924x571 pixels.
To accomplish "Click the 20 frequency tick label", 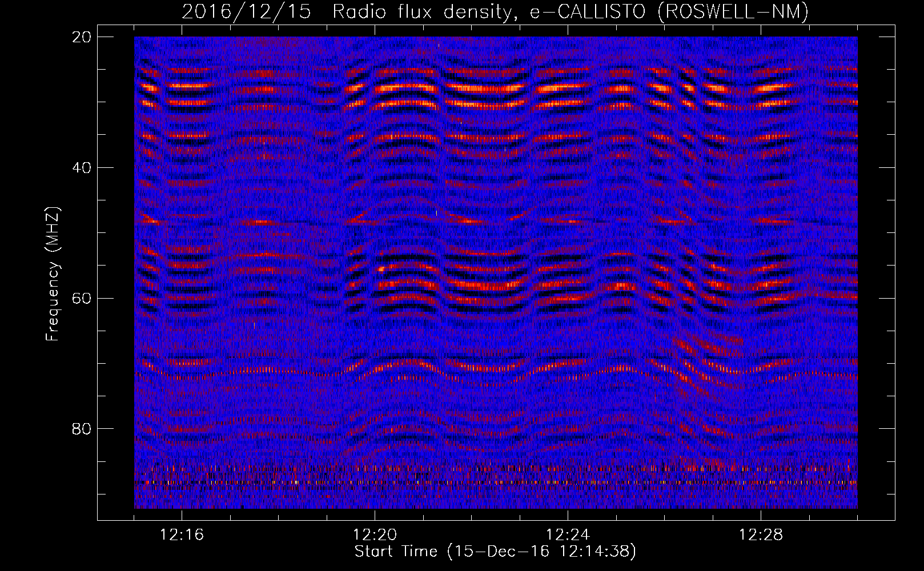I will coord(82,37).
